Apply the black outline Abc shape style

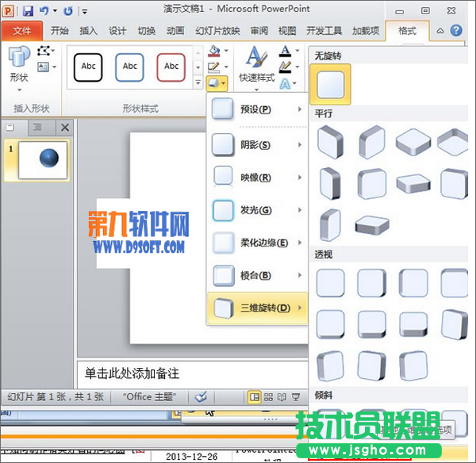[88, 67]
